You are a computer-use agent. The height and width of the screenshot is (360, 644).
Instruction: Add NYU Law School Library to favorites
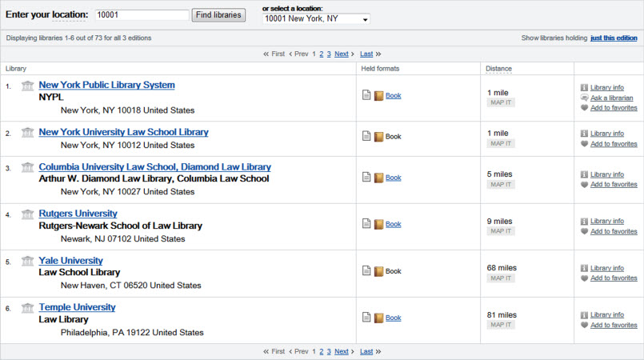point(614,144)
